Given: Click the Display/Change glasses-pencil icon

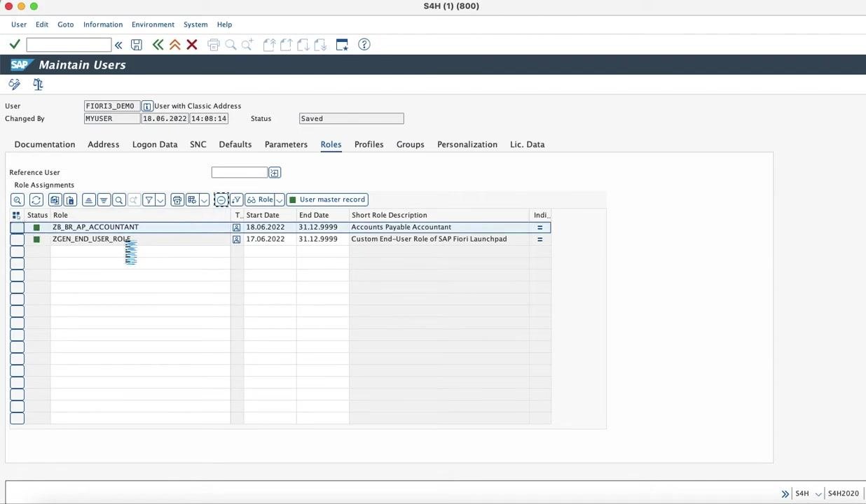Looking at the screenshot, I should pos(15,85).
